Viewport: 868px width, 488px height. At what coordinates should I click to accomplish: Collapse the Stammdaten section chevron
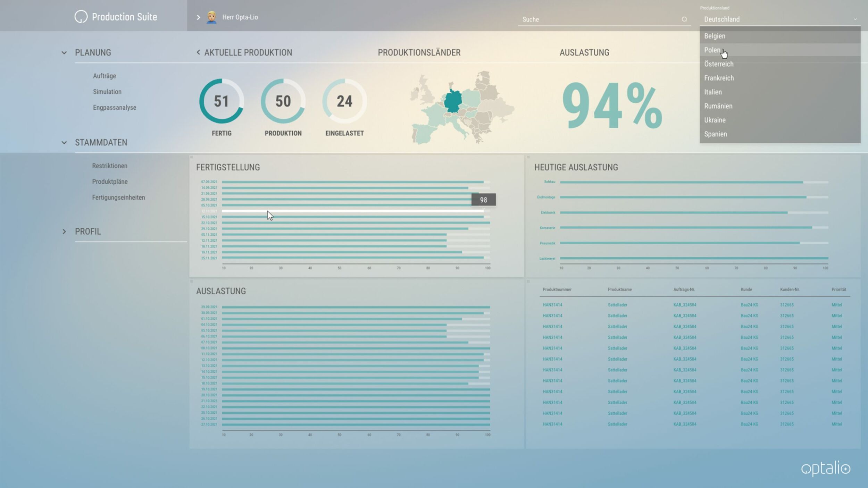(64, 143)
